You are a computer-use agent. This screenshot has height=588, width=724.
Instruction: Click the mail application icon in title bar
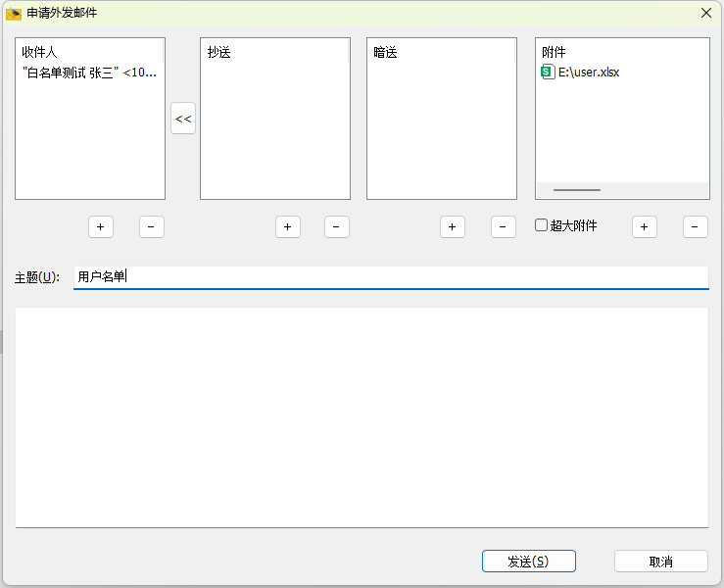[14, 13]
